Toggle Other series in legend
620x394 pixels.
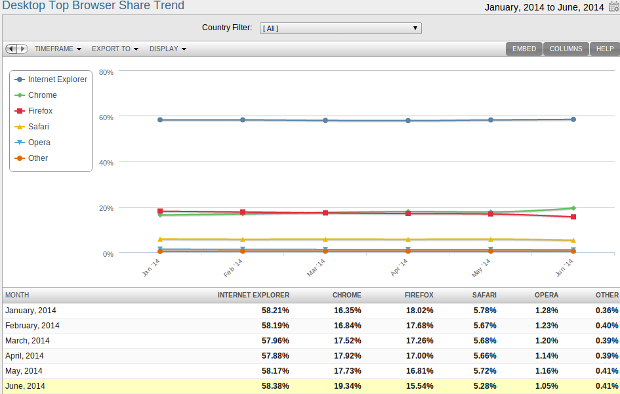(x=31, y=158)
